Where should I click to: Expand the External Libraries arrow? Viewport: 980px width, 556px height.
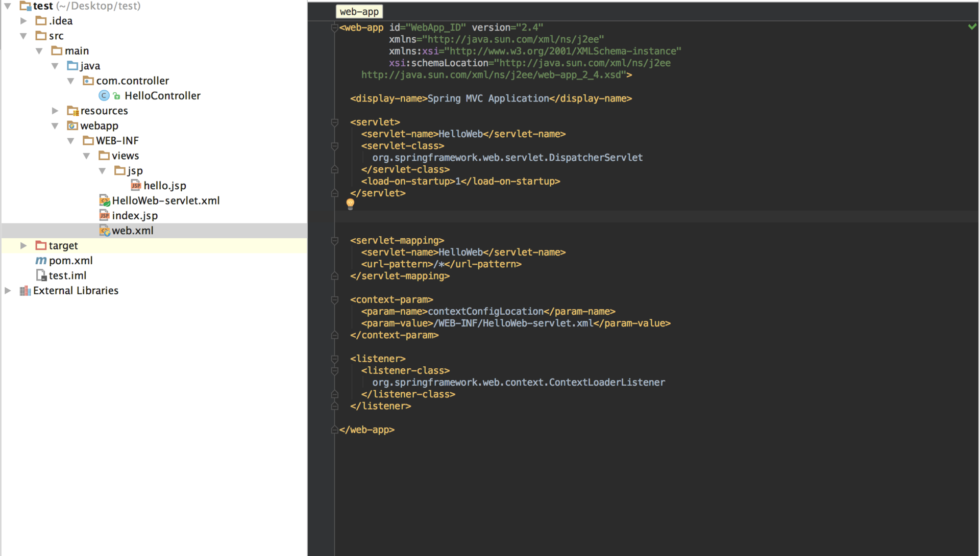click(x=8, y=290)
